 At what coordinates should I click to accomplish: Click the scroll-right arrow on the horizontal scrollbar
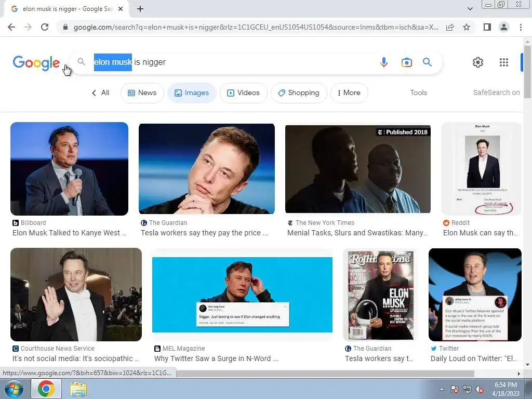coord(518,374)
